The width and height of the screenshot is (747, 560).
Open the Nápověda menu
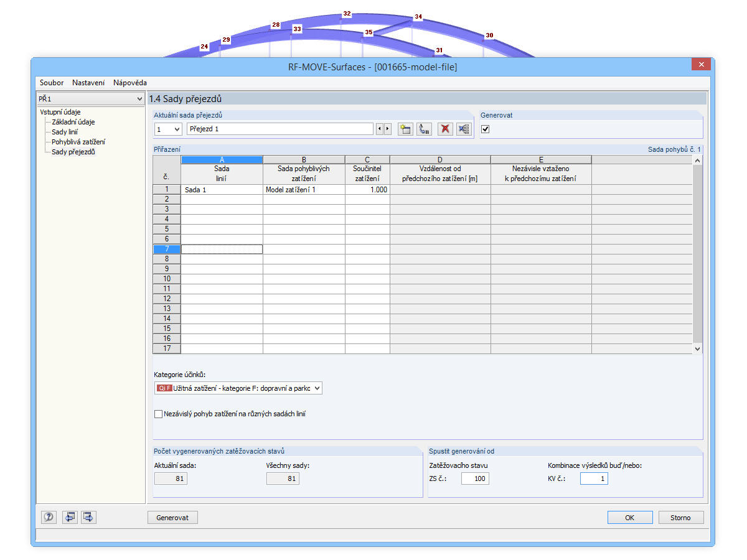[130, 83]
